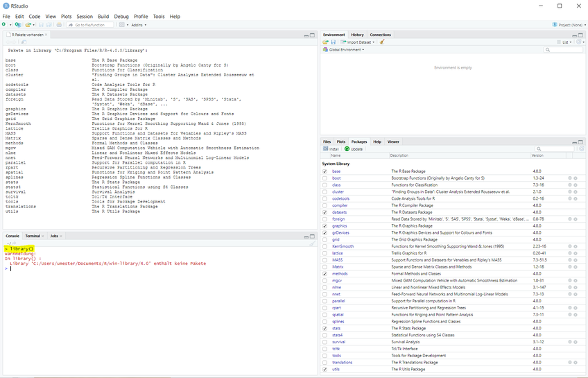Uncheck the base package checkbox
The height and width of the screenshot is (378, 588).
pos(325,171)
